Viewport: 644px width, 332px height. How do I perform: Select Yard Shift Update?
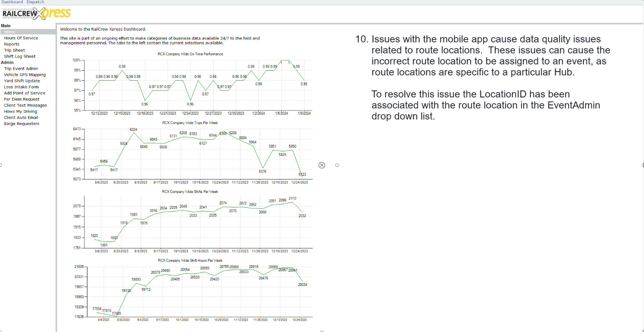(x=22, y=81)
